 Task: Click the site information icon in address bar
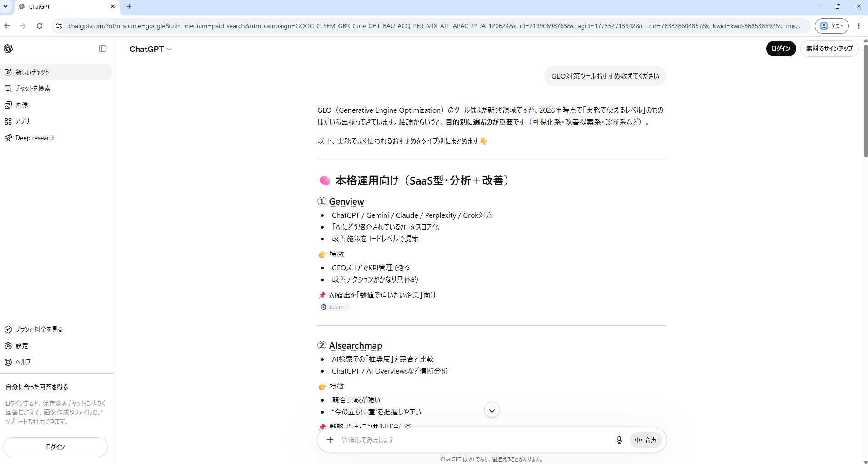point(59,26)
